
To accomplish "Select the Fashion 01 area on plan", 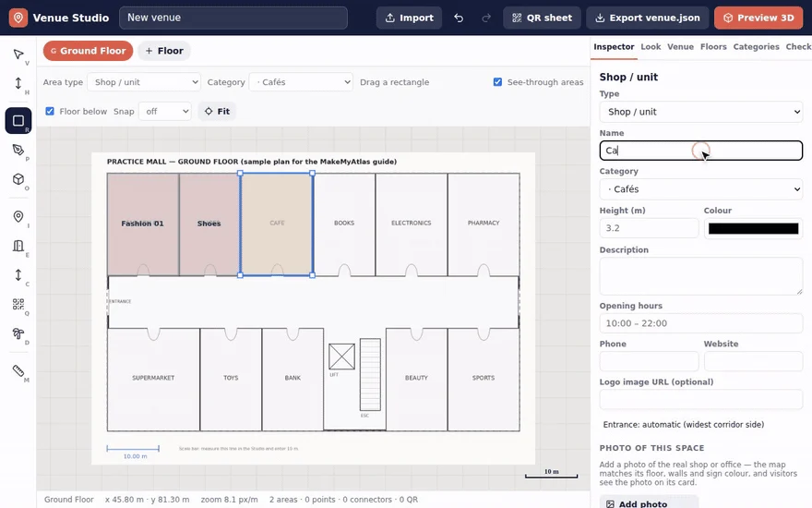I will click(143, 224).
